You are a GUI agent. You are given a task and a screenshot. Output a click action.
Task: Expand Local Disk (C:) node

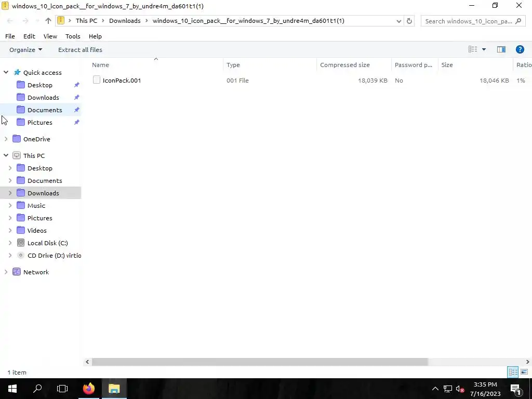(x=10, y=243)
